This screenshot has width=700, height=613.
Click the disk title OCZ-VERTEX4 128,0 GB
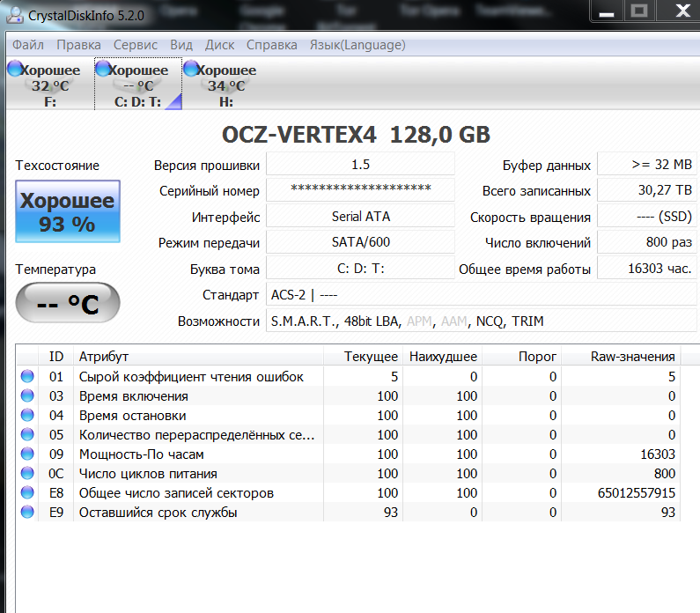pyautogui.click(x=356, y=135)
